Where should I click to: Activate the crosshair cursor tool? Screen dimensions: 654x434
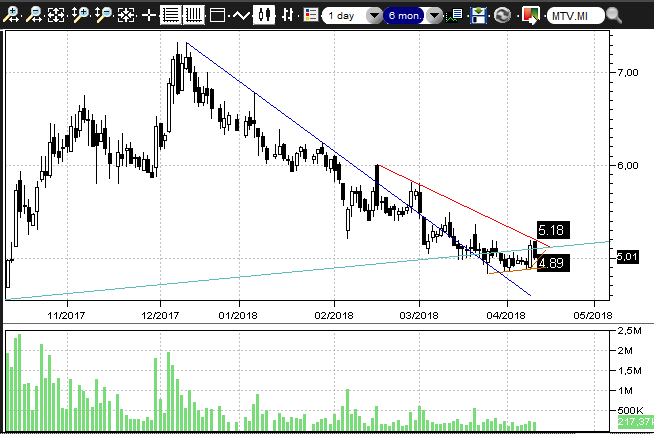click(x=149, y=16)
